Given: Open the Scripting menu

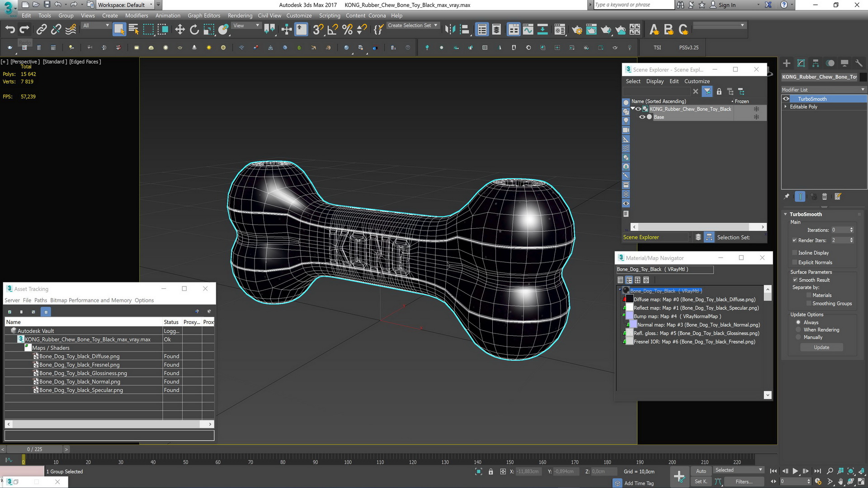Looking at the screenshot, I should click(x=330, y=15).
